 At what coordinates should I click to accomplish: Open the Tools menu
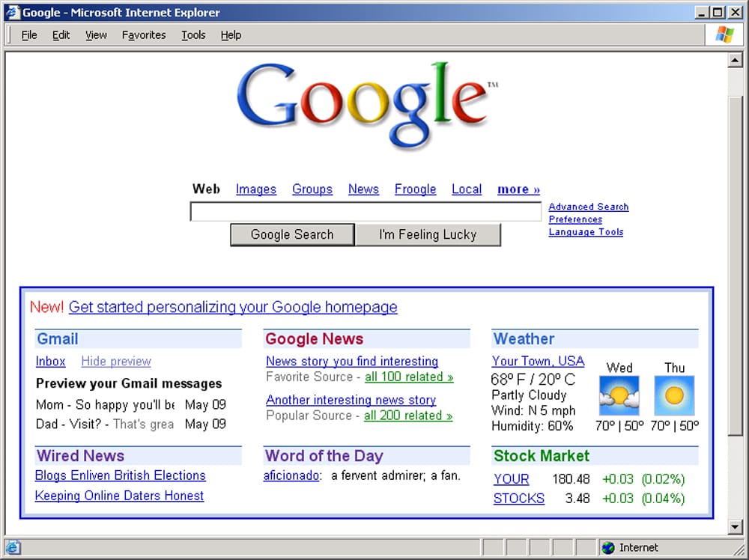tap(193, 35)
